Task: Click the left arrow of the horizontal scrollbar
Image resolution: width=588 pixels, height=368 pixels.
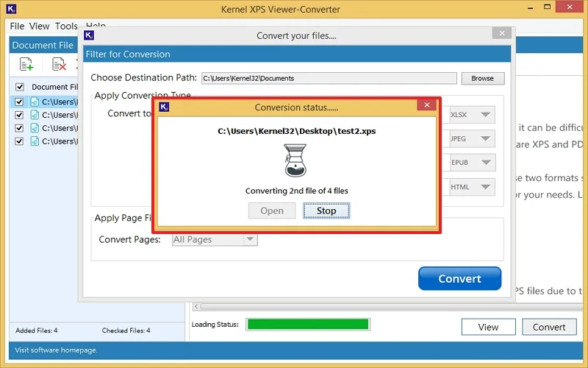Action: pyautogui.click(x=196, y=306)
